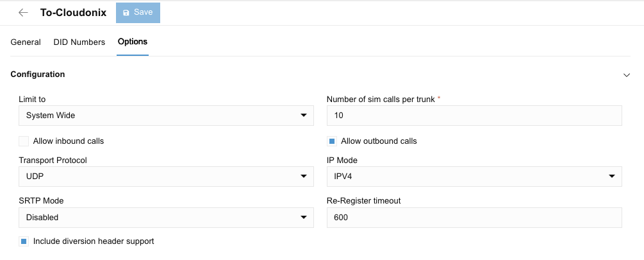Toggle Include diversion header support checkbox
This screenshot has height=260, width=644.
coord(24,241)
